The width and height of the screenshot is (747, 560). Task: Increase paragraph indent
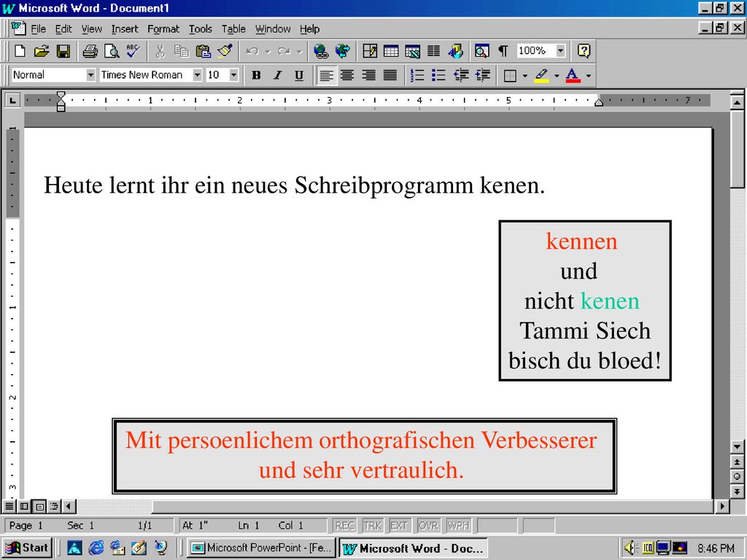click(x=483, y=75)
